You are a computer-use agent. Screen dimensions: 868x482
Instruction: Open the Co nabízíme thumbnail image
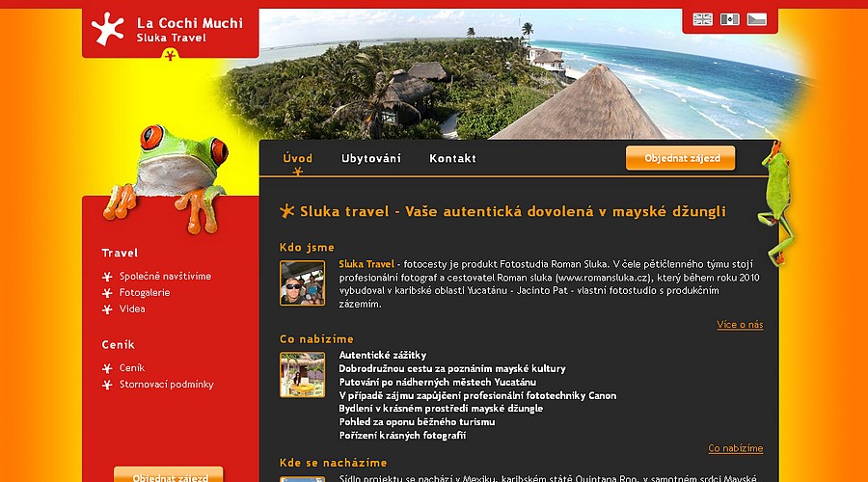[302, 375]
